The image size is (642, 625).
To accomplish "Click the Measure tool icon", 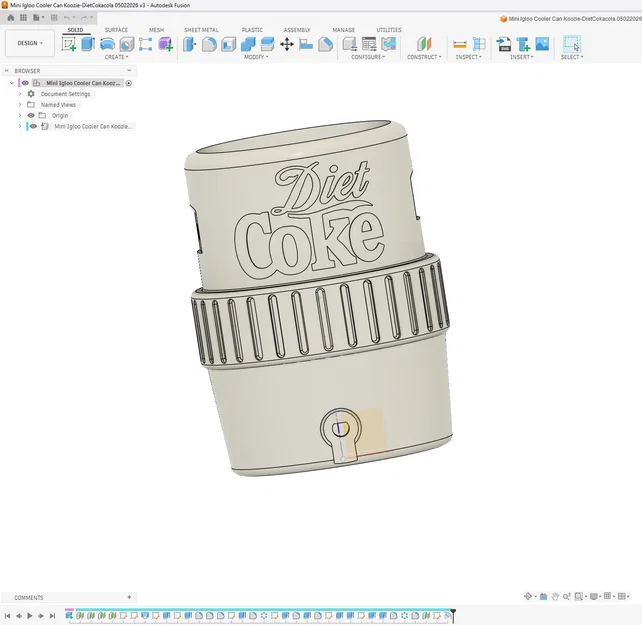I will click(x=460, y=44).
